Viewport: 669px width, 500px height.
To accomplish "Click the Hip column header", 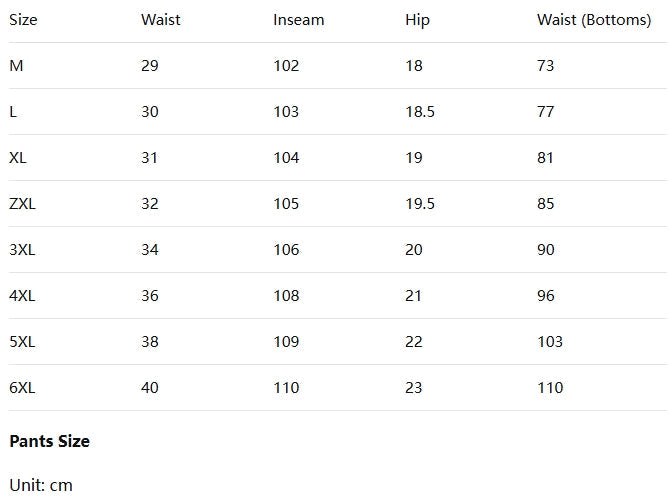I will (x=417, y=20).
